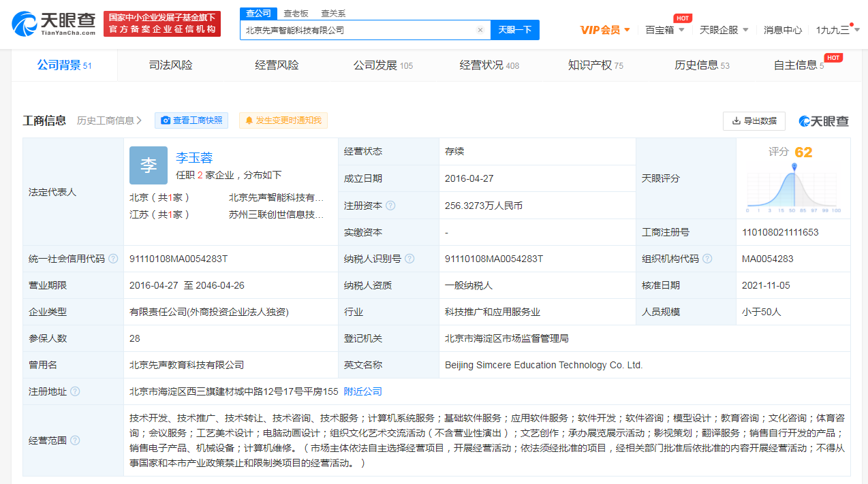This screenshot has height=484, width=868.
Task: Click the help icon beside 注册地址
Action: click(x=75, y=391)
